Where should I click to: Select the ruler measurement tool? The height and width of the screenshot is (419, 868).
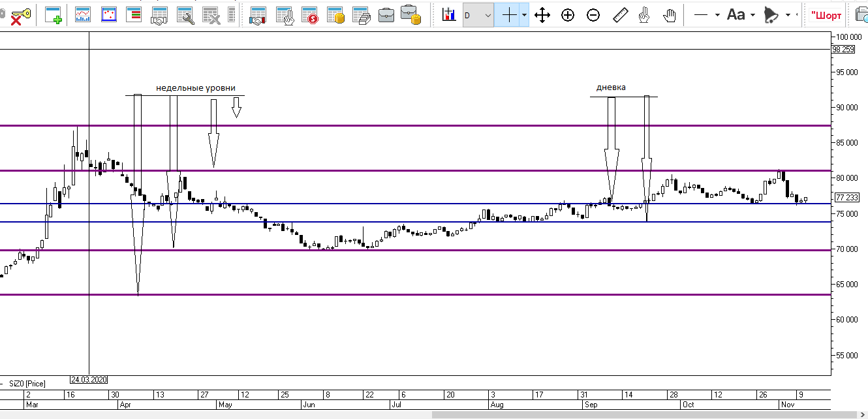[x=619, y=14]
